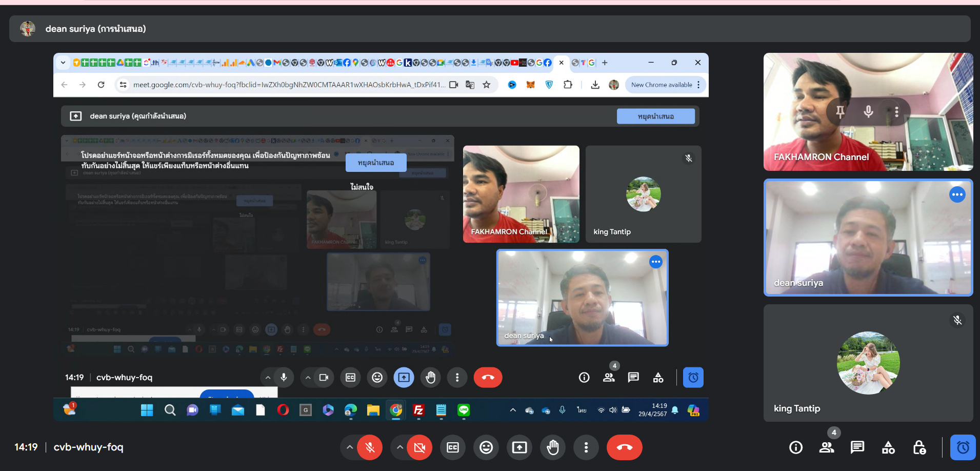Click blue dots on large dean suriya tile
This screenshot has height=471, width=980.
[957, 194]
